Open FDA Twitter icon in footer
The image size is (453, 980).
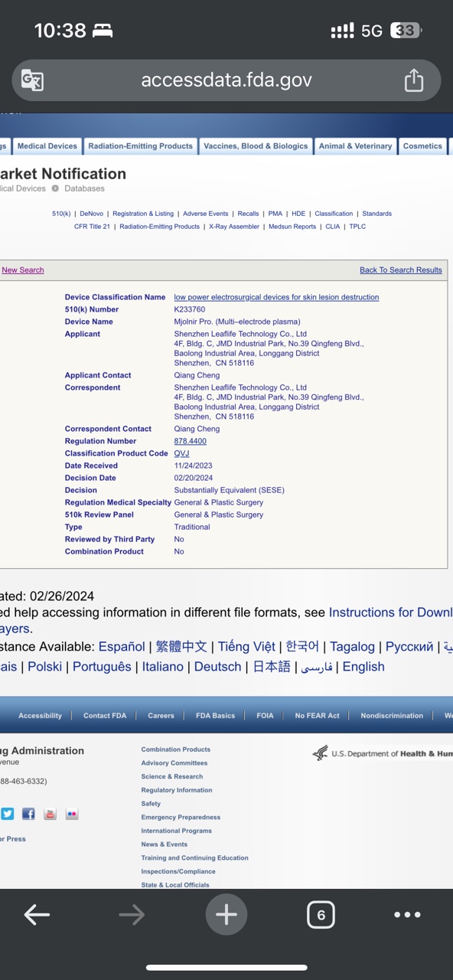(x=7, y=814)
